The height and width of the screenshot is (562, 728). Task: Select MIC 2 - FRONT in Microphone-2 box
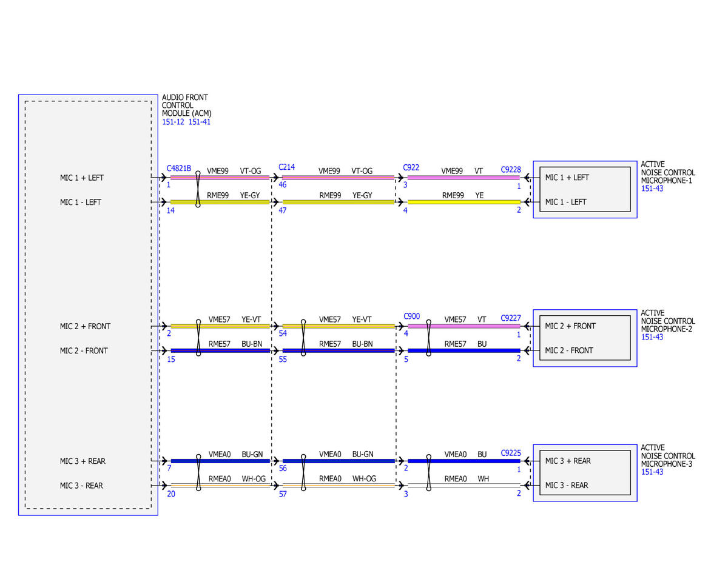569,350
